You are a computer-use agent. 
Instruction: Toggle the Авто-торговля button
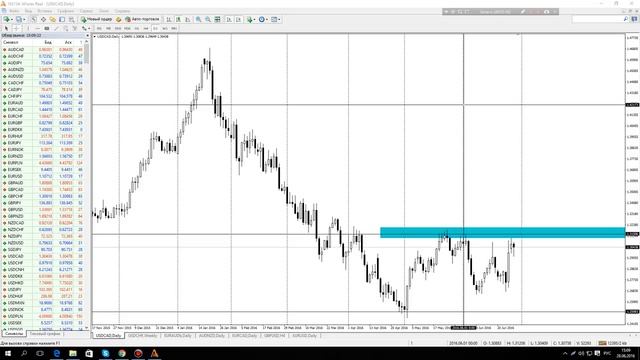point(142,19)
